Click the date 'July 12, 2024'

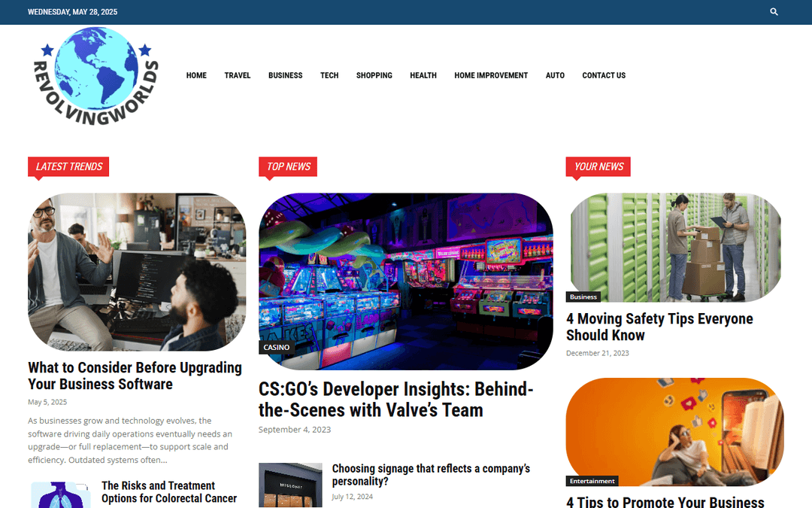pyautogui.click(x=352, y=497)
